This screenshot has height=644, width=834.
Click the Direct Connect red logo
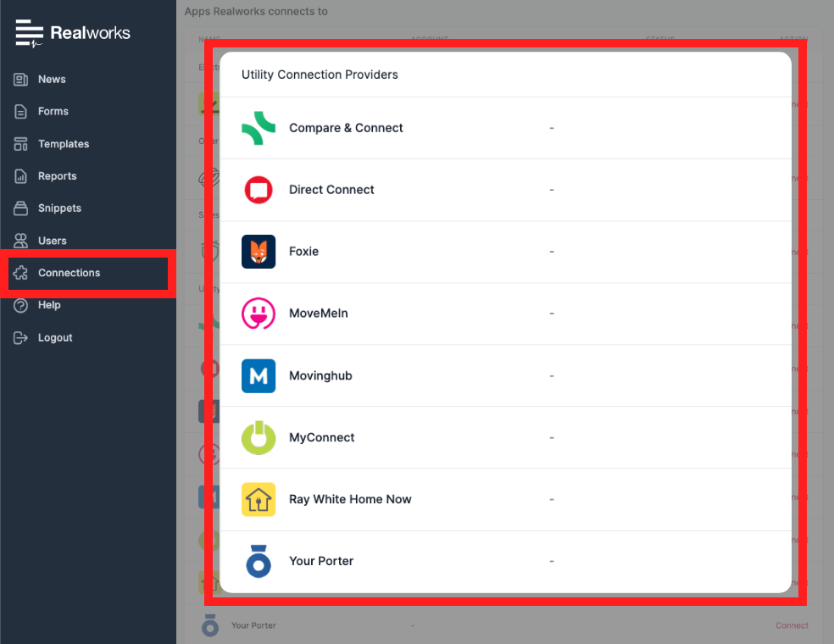point(259,190)
